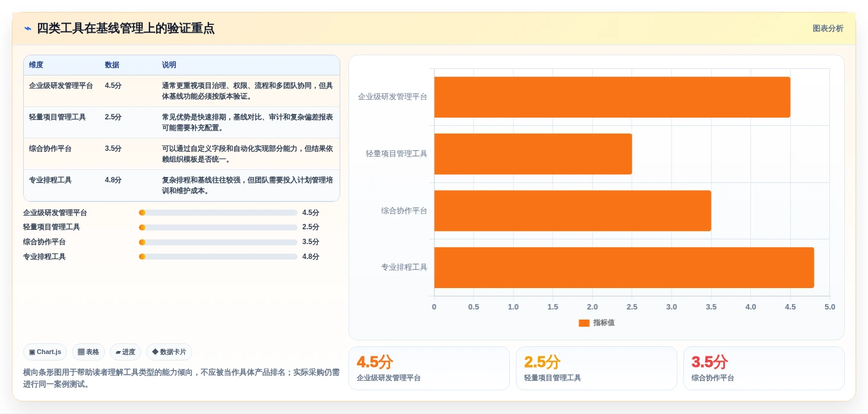Image resolution: width=868 pixels, height=414 pixels.
Task: Click the 4.5分 value in the table
Action: [113, 86]
